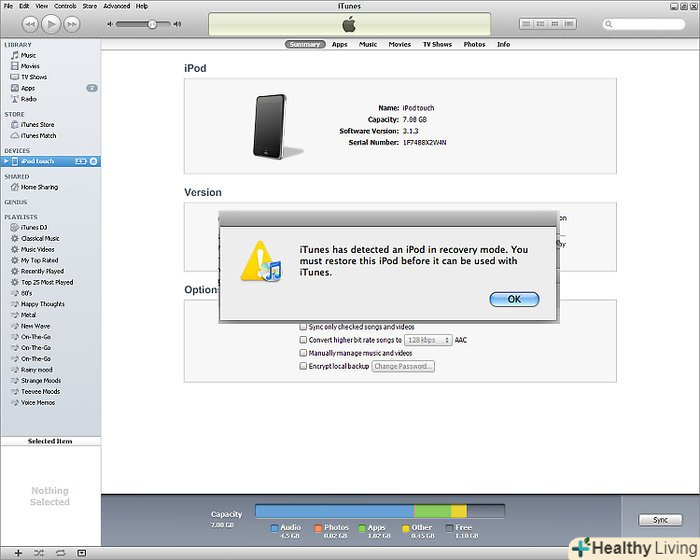Image resolution: width=700 pixels, height=560 pixels.
Task: Open the Help menu
Action: (142, 6)
